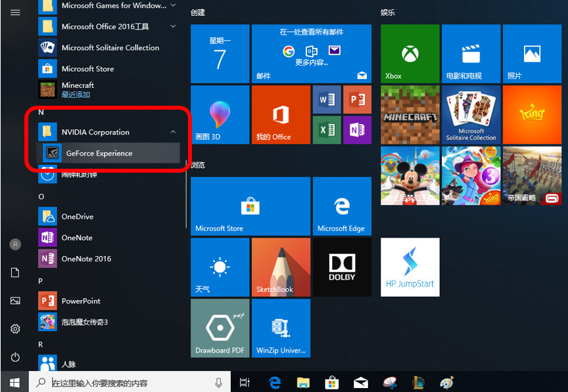Click the Power button in sidebar

point(15,357)
